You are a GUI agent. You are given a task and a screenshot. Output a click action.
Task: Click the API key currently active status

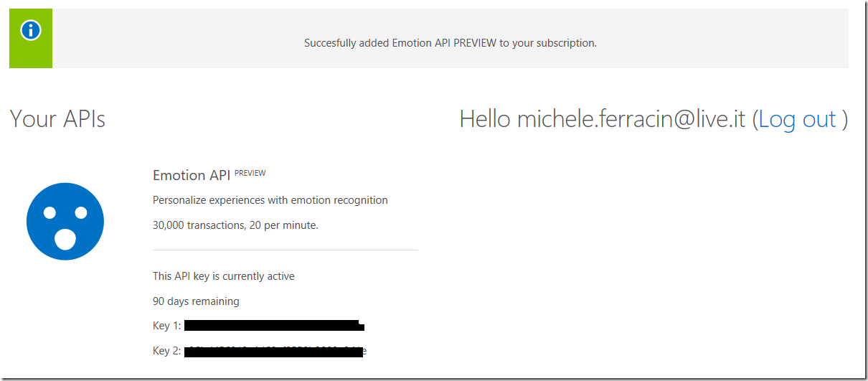223,276
